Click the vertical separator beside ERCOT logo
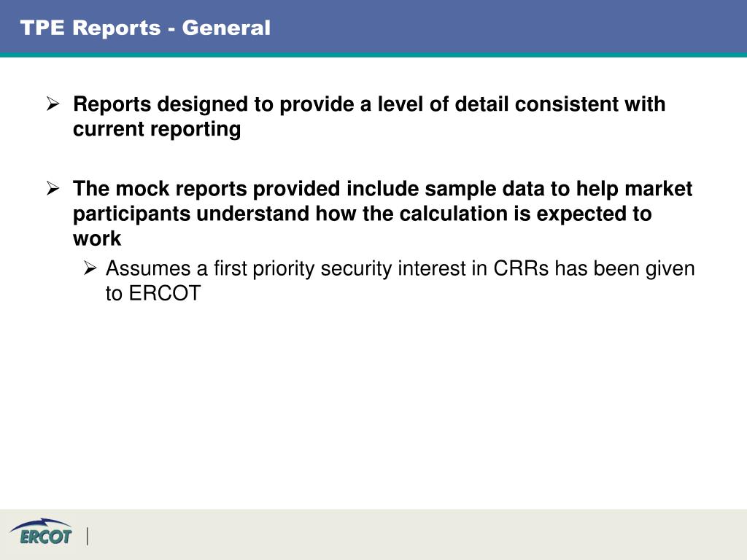 point(88,536)
